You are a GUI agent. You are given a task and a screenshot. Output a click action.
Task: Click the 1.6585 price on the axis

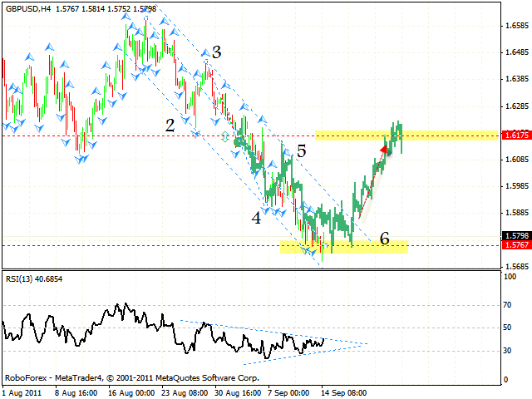[516, 26]
